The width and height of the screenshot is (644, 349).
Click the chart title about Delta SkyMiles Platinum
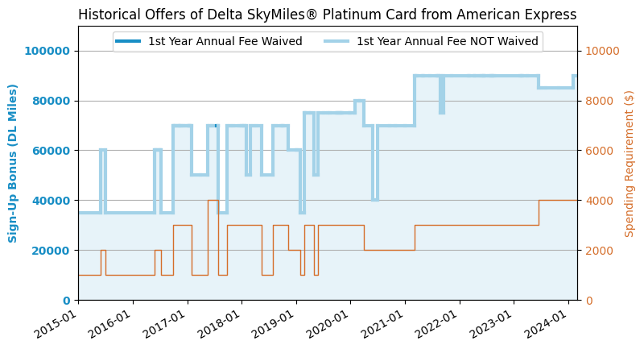click(327, 15)
